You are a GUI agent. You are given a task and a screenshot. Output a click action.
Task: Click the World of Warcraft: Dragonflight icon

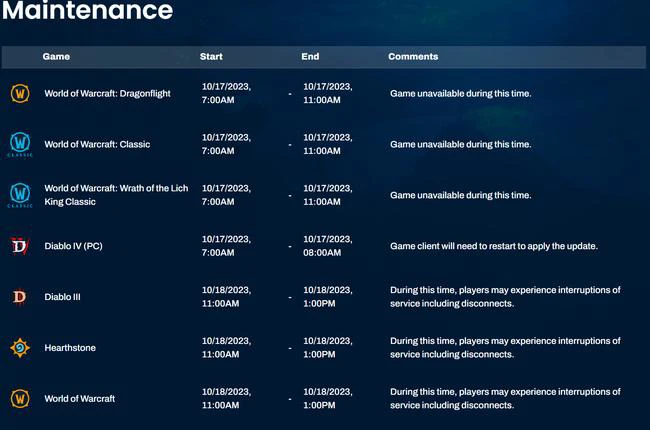[x=20, y=93]
